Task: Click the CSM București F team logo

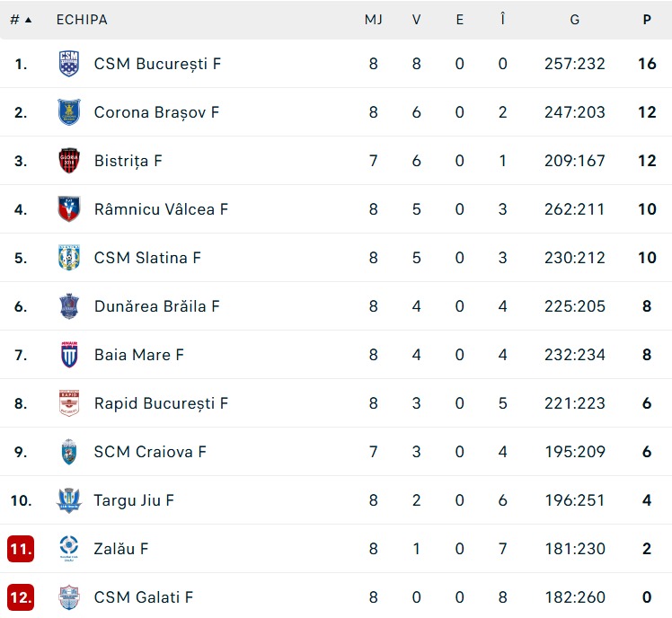Action: tap(69, 64)
